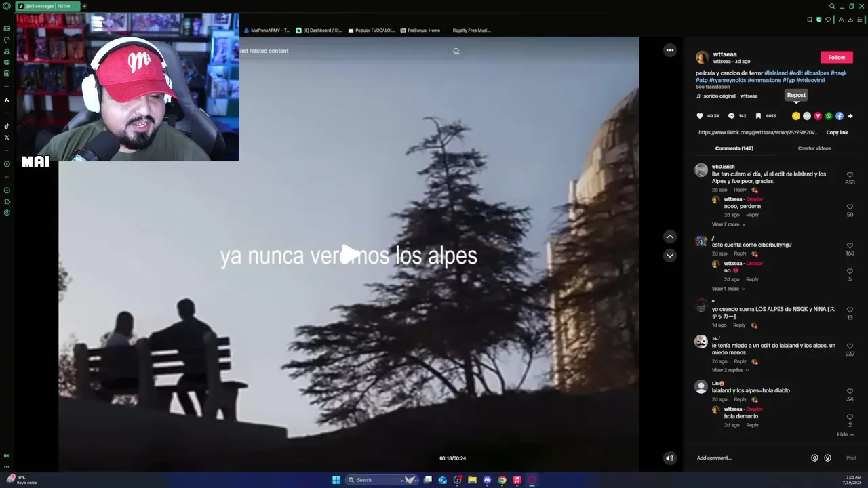Click the Post comment button
Viewport: 868px width, 488px height.
click(x=851, y=457)
